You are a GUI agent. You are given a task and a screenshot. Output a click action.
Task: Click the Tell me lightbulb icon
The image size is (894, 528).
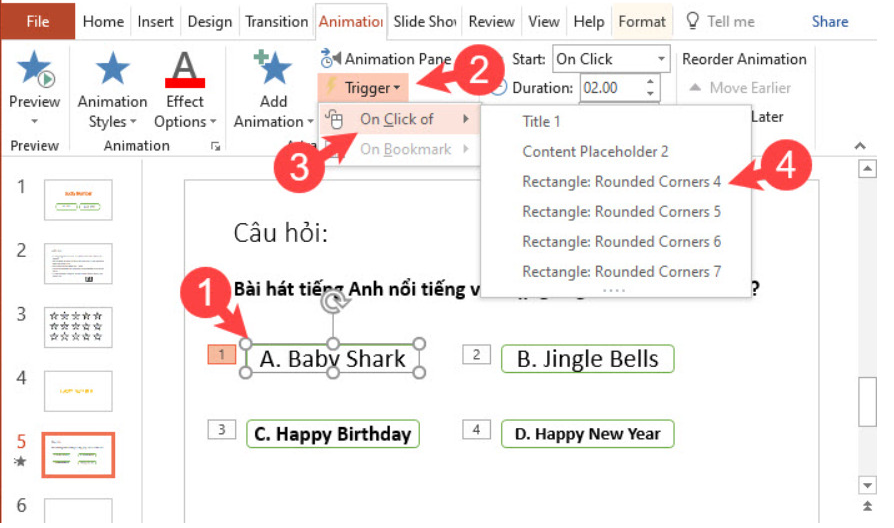click(692, 21)
